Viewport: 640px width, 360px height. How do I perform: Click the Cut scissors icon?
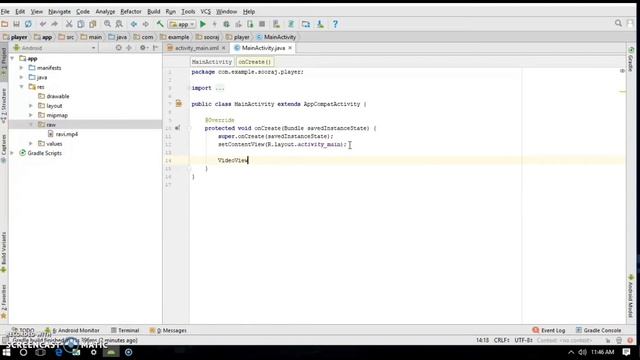[x=69, y=24]
